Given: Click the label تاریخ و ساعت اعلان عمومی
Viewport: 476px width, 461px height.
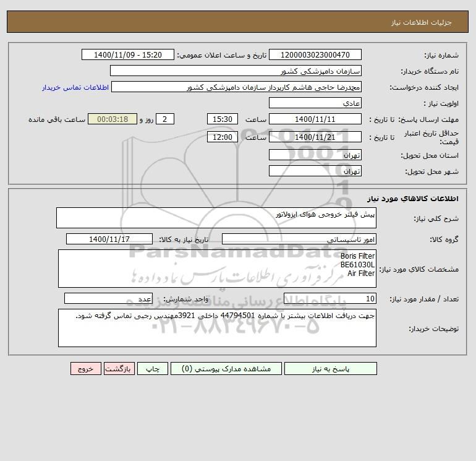Looking at the screenshot, I should 222,55.
